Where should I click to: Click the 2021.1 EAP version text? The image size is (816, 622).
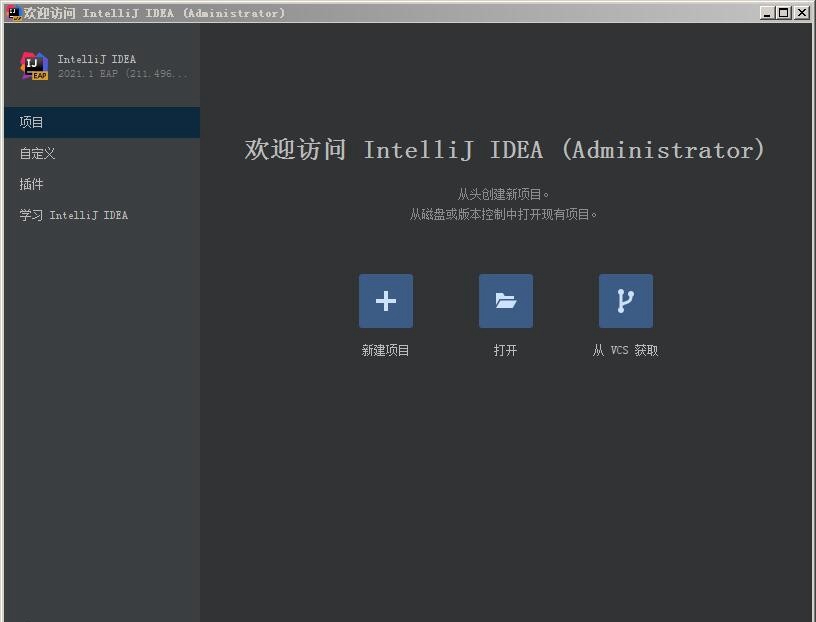click(123, 73)
